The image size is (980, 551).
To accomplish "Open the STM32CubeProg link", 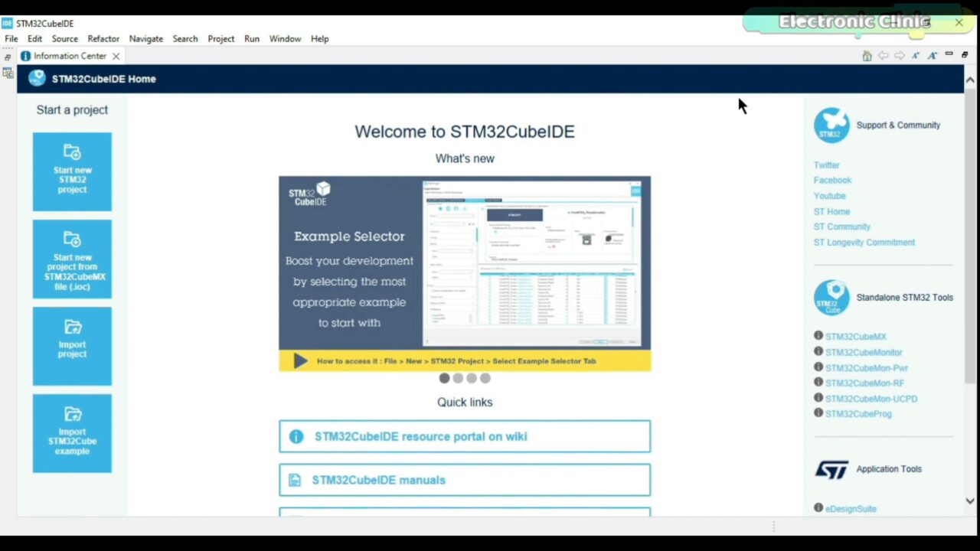I will 857,414.
